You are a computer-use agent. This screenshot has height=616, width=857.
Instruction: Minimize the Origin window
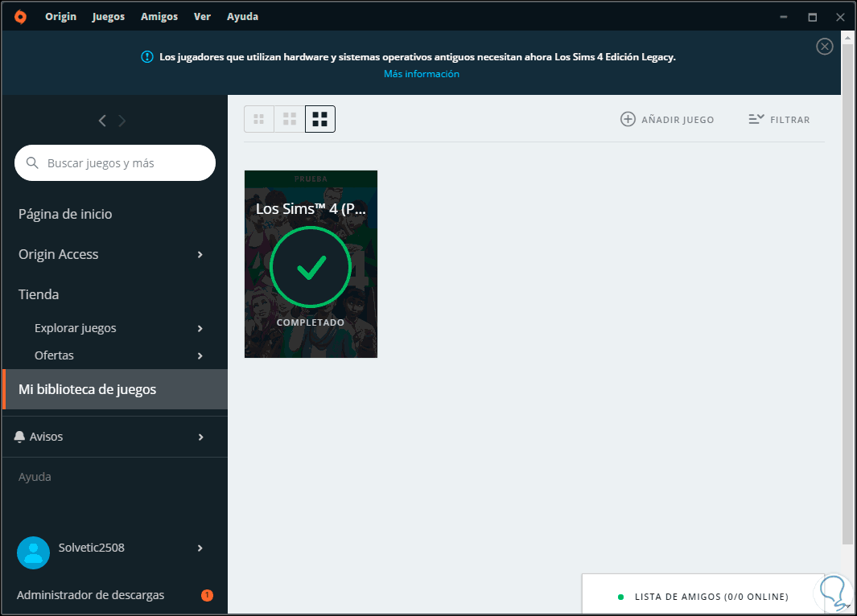point(784,17)
